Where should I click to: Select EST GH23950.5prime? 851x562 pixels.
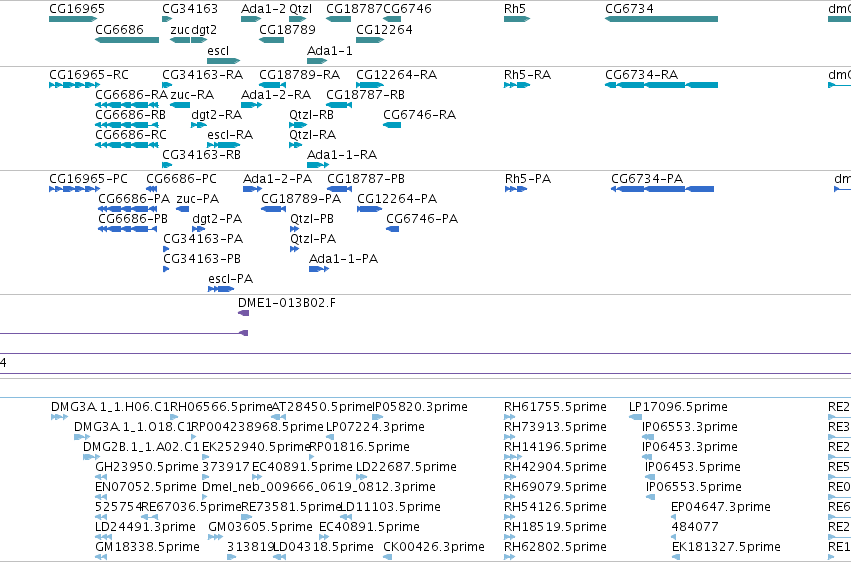point(147,467)
